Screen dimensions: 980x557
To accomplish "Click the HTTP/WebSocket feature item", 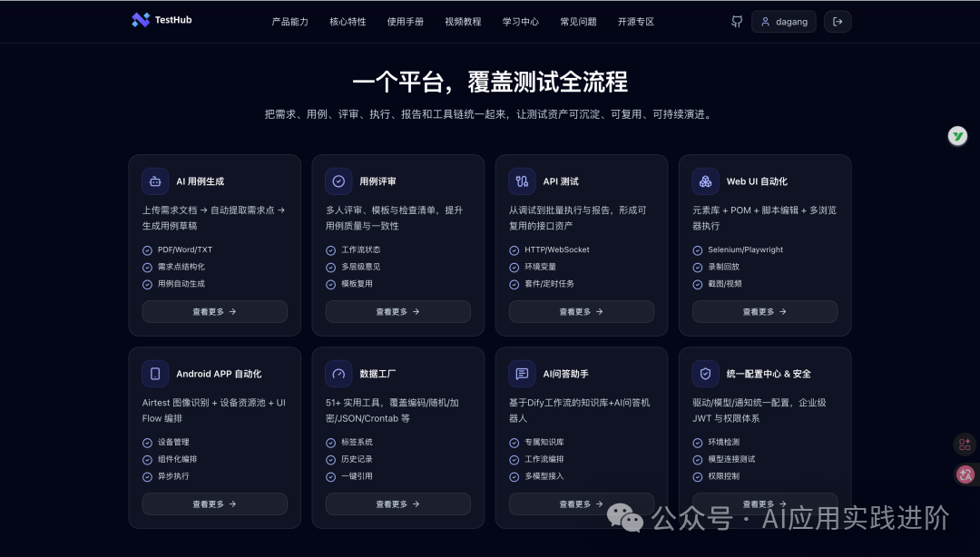I will tap(549, 250).
